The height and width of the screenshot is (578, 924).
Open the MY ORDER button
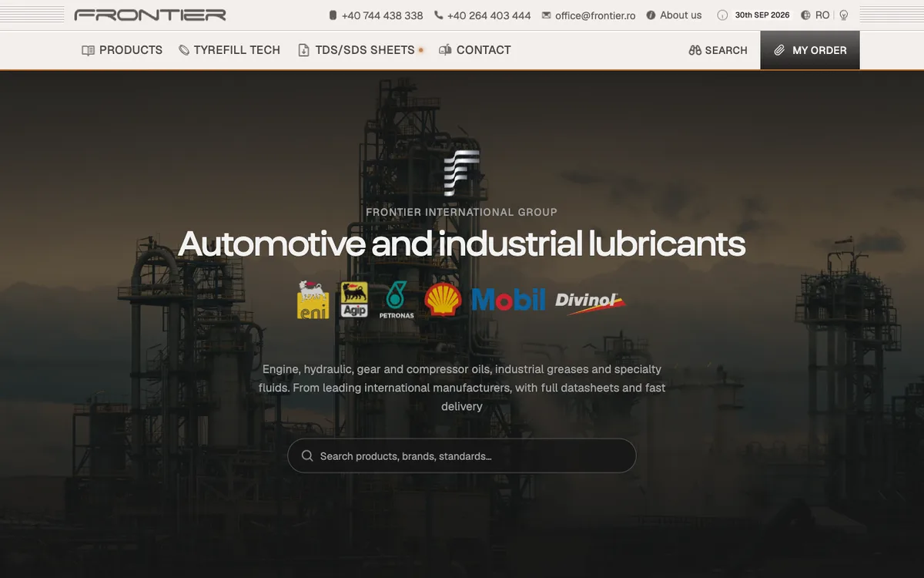point(810,50)
